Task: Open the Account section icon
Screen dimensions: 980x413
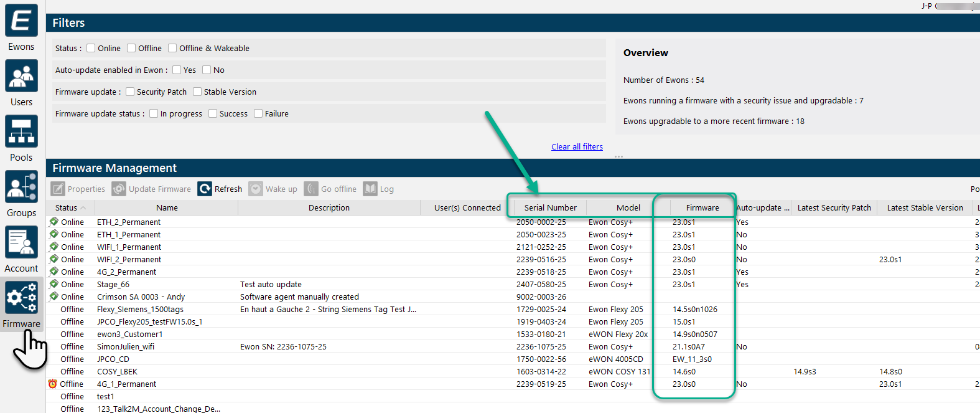Action: point(21,242)
